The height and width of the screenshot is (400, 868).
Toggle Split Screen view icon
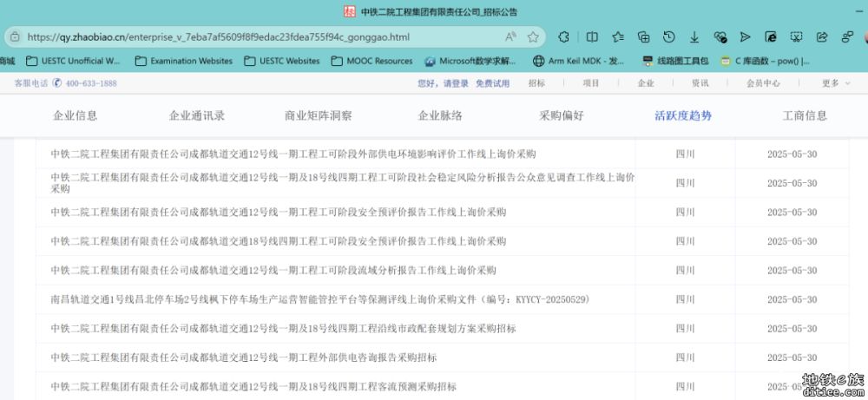592,37
